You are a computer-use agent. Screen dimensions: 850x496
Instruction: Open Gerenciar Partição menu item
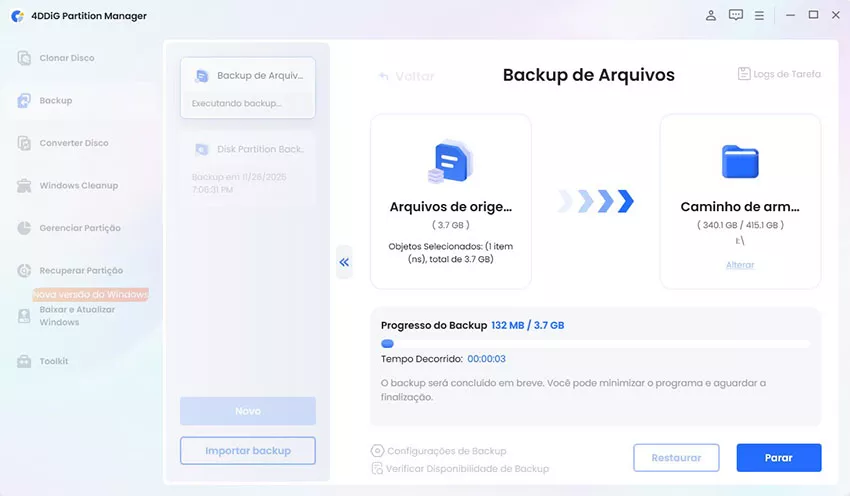pyautogui.click(x=80, y=228)
